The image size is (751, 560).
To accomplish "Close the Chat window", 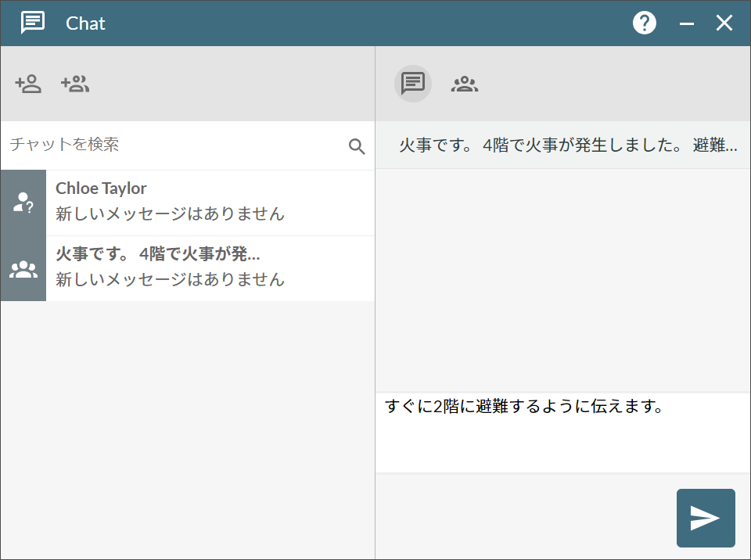I will (x=724, y=23).
